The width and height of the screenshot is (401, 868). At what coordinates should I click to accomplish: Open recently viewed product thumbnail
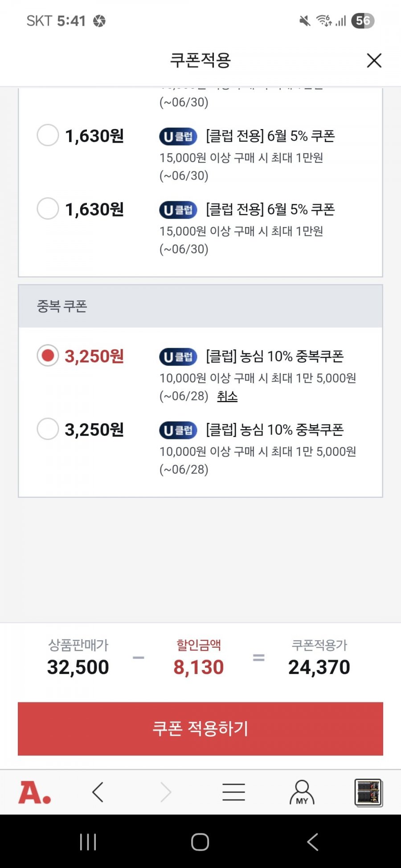368,792
